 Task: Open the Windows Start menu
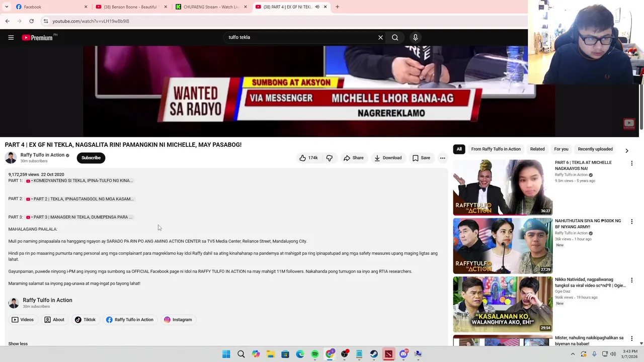point(226,354)
